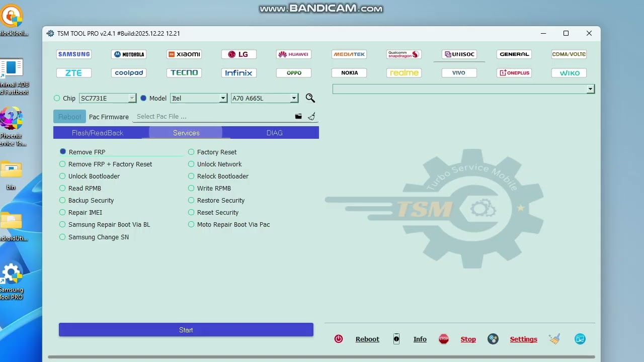Open the red Settings link
Screen dimensions: 644x362
click(x=524, y=339)
